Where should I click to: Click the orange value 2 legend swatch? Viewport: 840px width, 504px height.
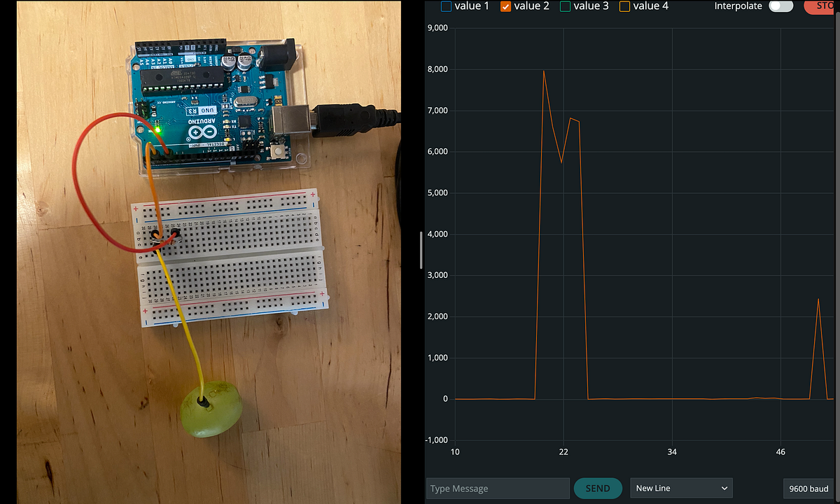click(x=506, y=6)
